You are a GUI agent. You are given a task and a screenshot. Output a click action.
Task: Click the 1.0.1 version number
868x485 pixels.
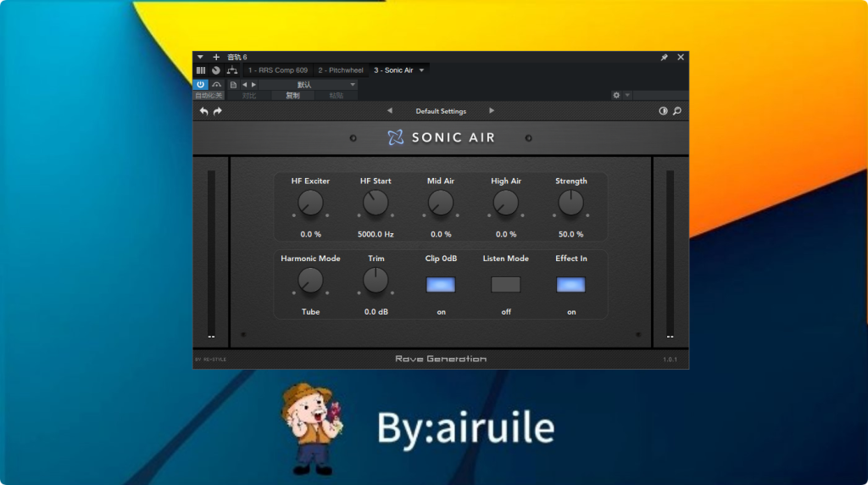click(670, 360)
